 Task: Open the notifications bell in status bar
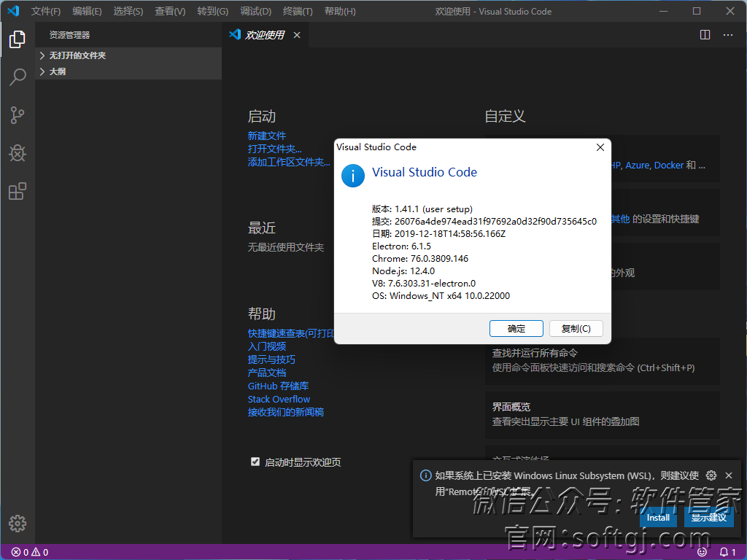pyautogui.click(x=727, y=553)
